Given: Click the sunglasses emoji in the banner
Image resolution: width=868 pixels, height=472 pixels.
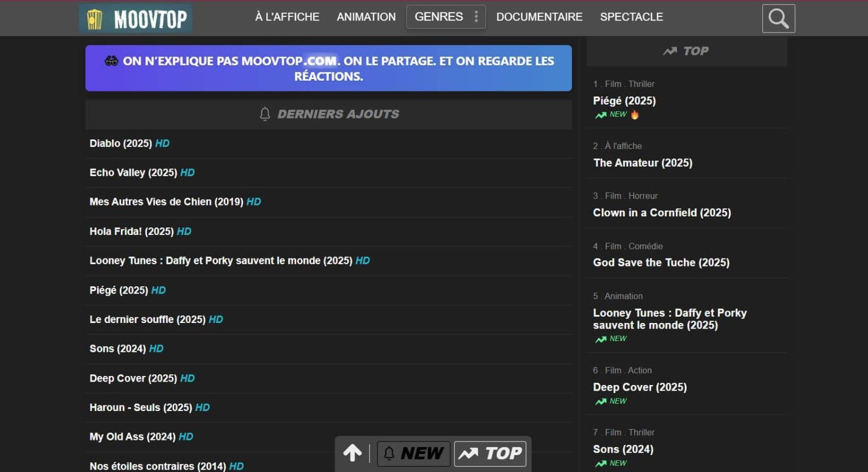Looking at the screenshot, I should pos(111,61).
